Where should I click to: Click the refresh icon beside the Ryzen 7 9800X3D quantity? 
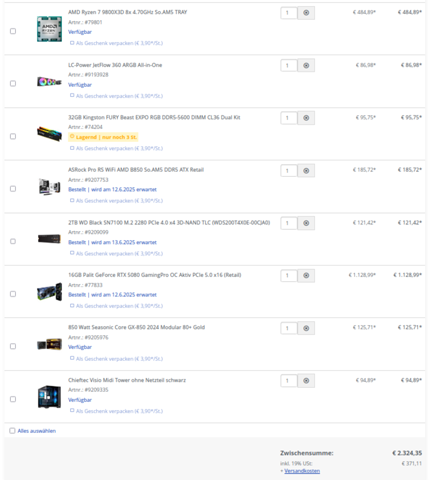tap(306, 13)
